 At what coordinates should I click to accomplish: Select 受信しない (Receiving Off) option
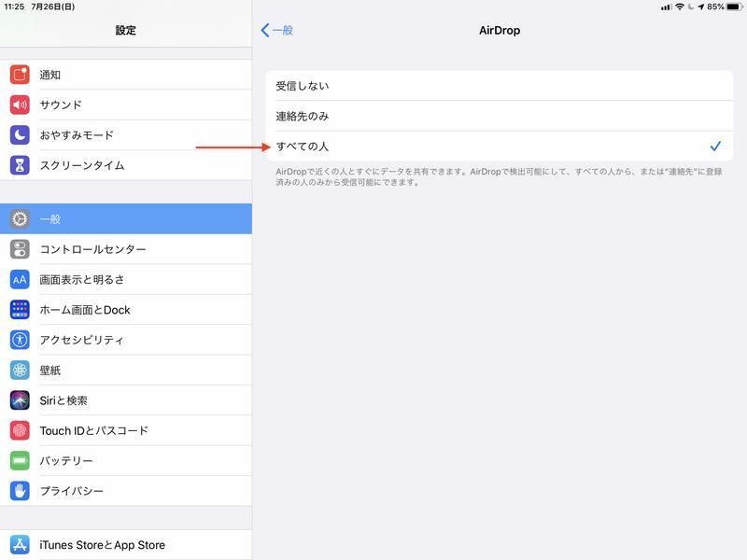click(500, 86)
